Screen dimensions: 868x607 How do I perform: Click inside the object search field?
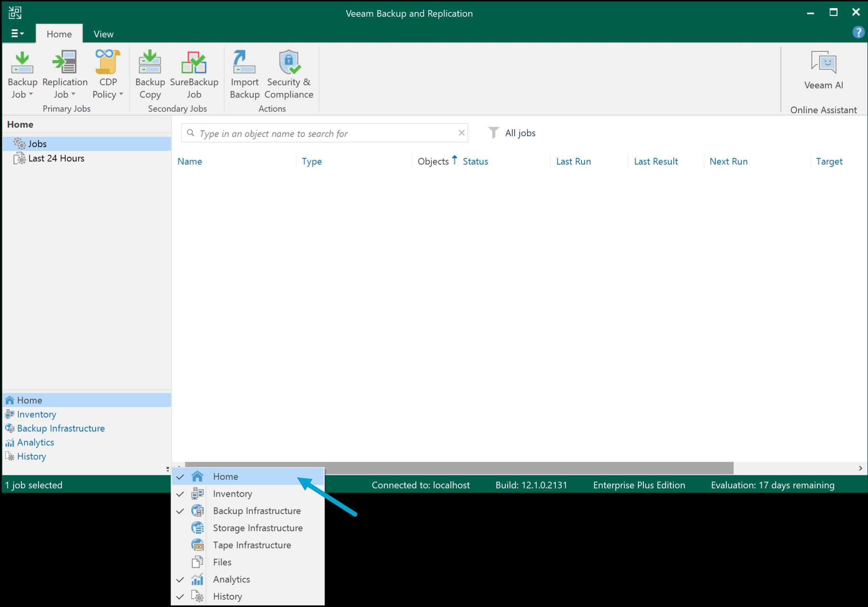pyautogui.click(x=323, y=133)
